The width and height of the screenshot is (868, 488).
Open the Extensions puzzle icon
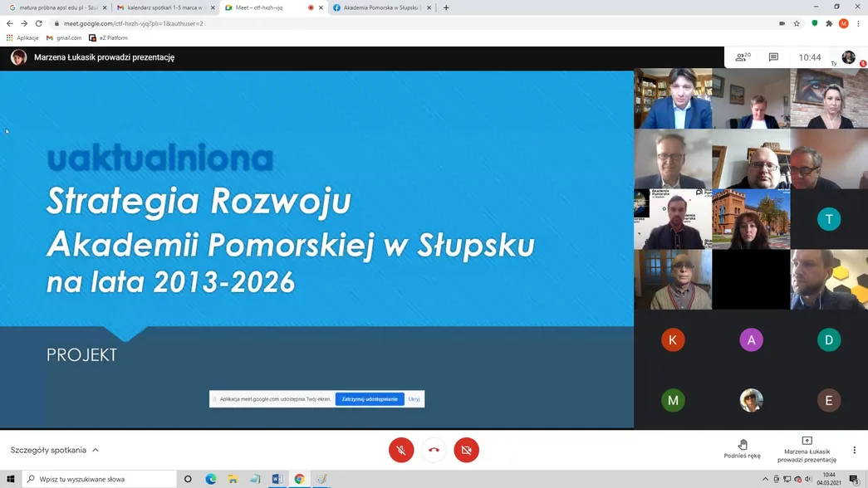point(829,23)
